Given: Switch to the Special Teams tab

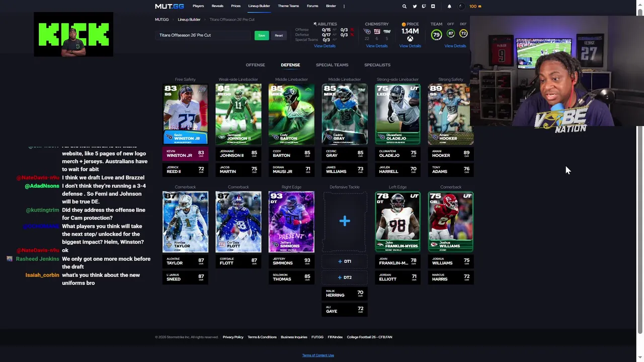Looking at the screenshot, I should pyautogui.click(x=332, y=65).
